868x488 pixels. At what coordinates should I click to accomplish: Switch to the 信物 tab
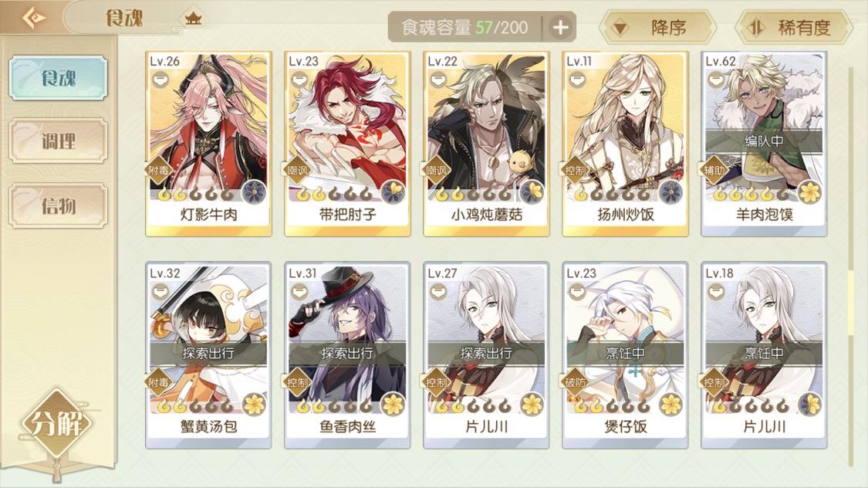(58, 206)
